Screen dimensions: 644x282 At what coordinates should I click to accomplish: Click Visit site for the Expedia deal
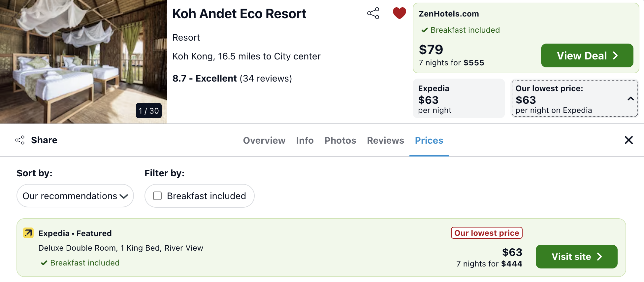[x=576, y=257]
